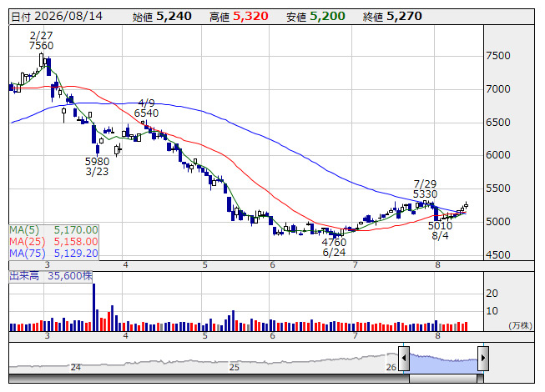Click the range slider left handle arrow
The width and height of the screenshot is (545, 392).
[x=404, y=358]
